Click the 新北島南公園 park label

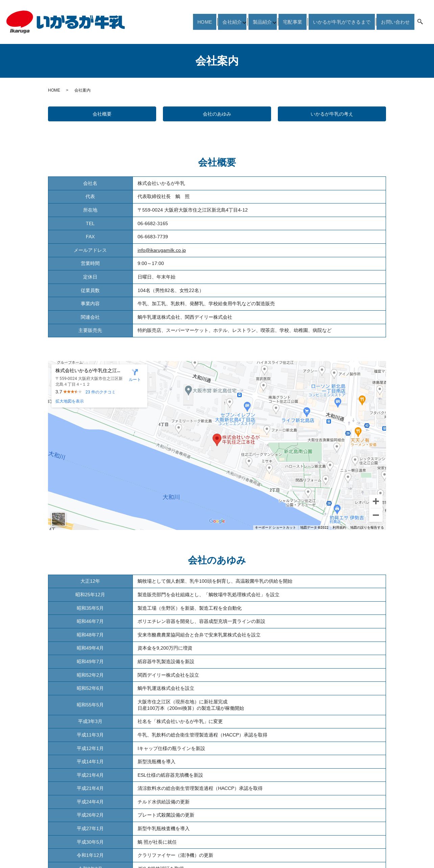click(x=298, y=451)
